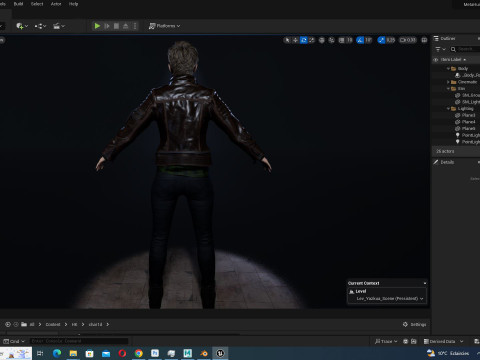Image resolution: width=480 pixels, height=360 pixels.
Task: Select Plane3 actor in Outliner
Action: pos(465,115)
